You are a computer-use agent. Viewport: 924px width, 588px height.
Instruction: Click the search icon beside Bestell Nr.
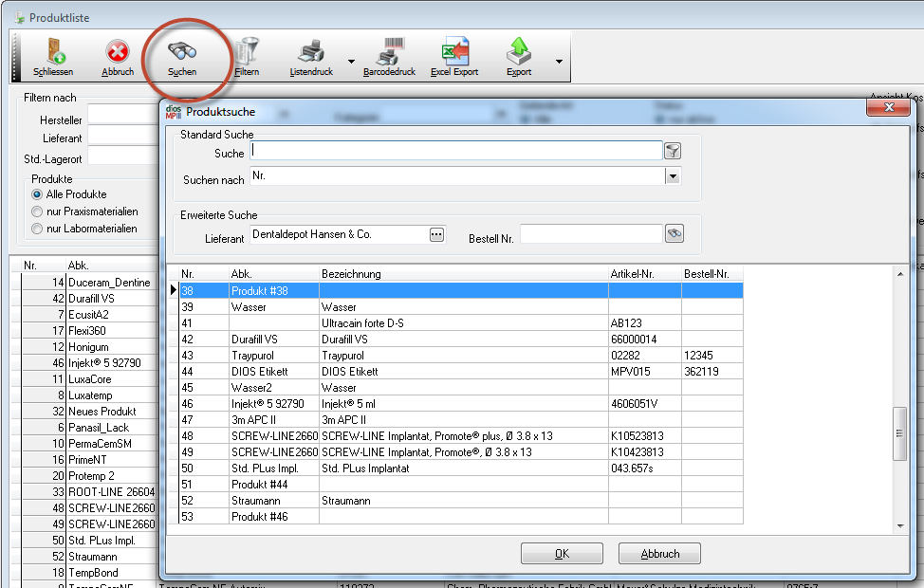point(674,234)
